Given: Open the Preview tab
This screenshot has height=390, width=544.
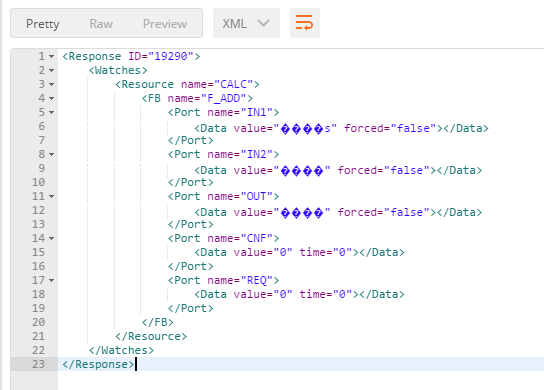Looking at the screenshot, I should [x=165, y=24].
